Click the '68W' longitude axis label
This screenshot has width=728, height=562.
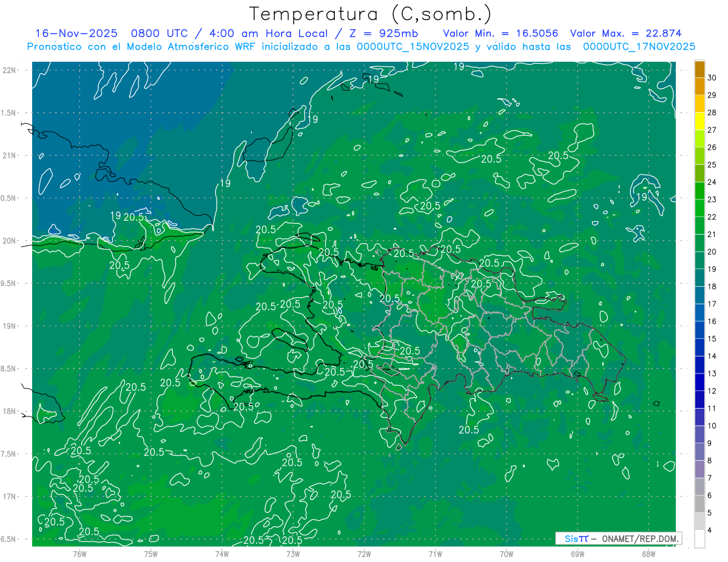pos(649,554)
